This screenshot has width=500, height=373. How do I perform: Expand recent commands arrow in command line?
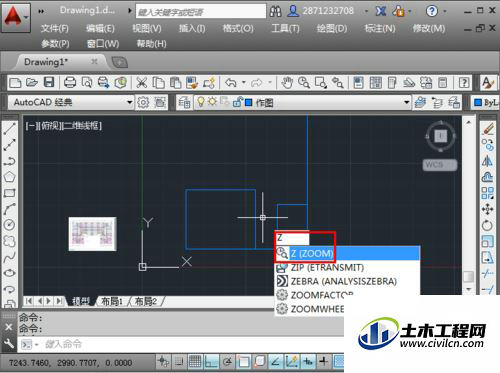tap(37, 344)
